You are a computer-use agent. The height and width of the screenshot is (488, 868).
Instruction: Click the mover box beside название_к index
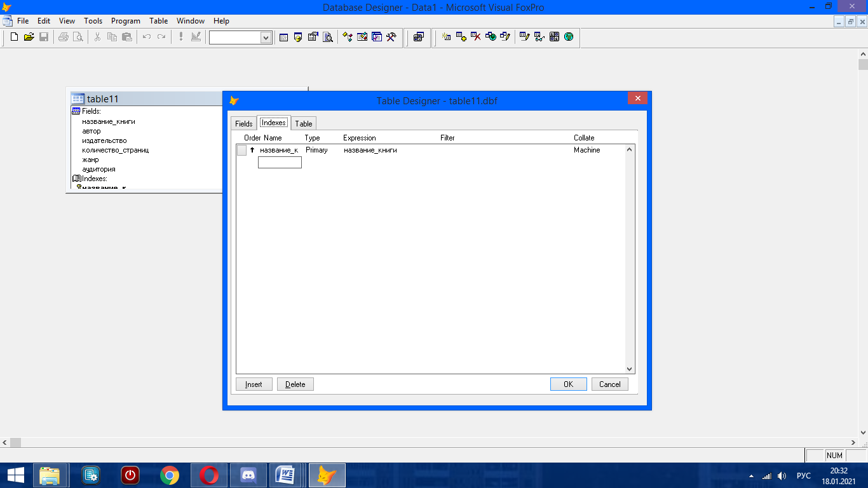click(x=241, y=151)
